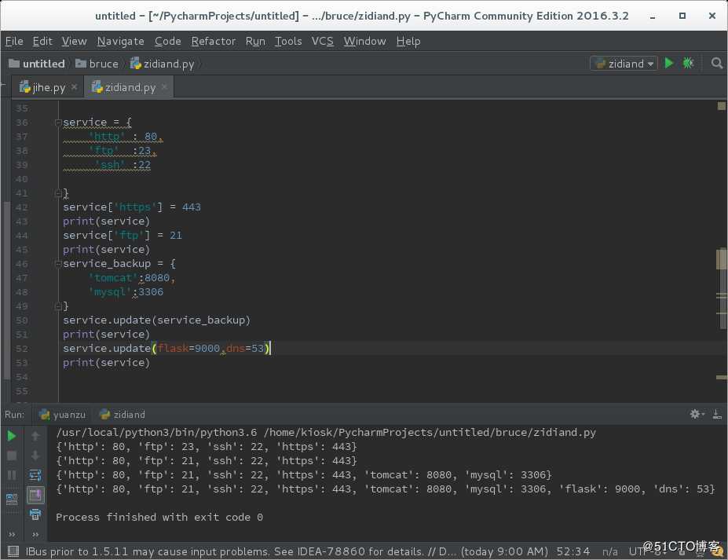Click service.update(service_backup) on line 50

156,320
